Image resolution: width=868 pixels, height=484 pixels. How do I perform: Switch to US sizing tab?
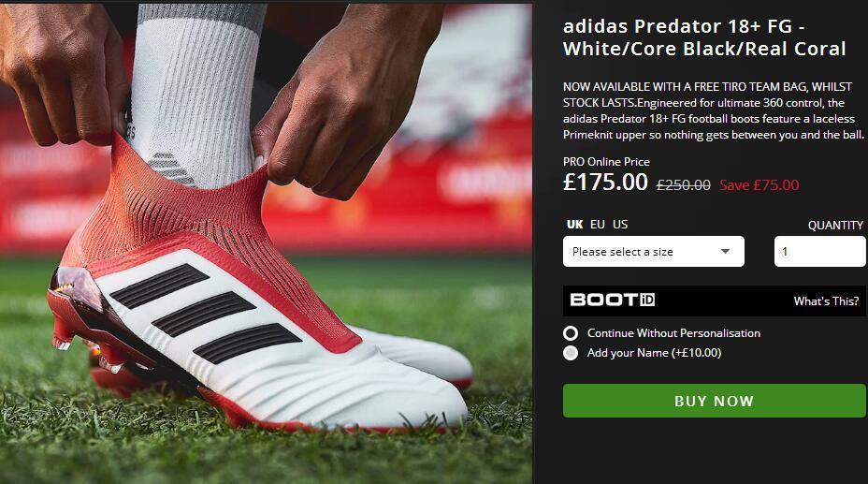[x=620, y=225]
